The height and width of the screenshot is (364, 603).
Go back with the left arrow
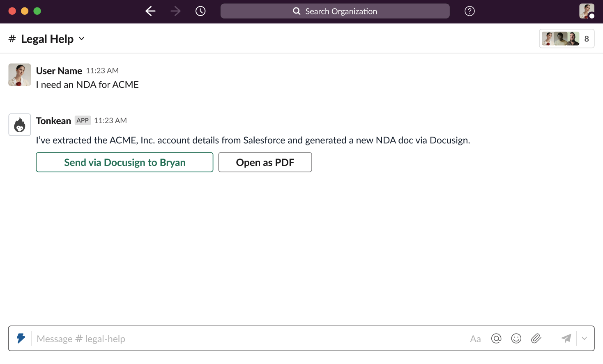pyautogui.click(x=151, y=11)
